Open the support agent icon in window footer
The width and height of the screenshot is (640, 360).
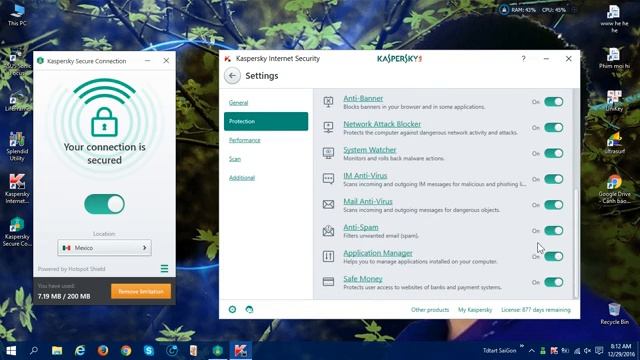(249, 309)
